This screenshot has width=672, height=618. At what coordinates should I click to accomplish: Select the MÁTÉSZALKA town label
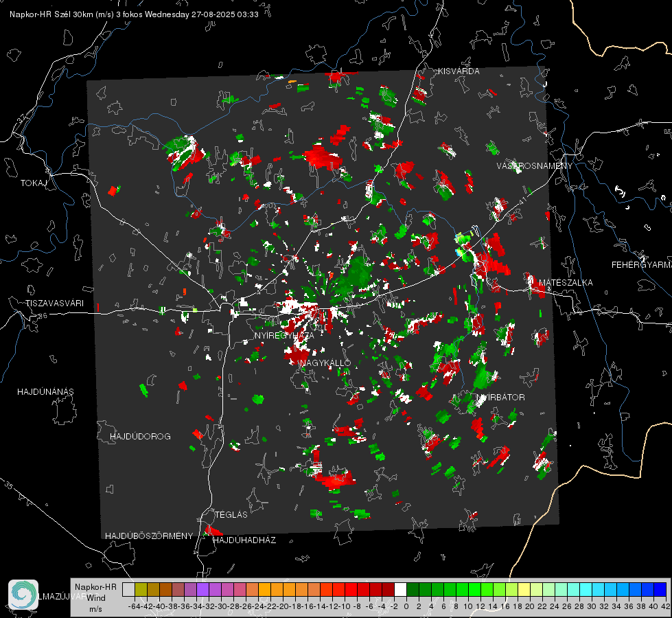pyautogui.click(x=566, y=282)
